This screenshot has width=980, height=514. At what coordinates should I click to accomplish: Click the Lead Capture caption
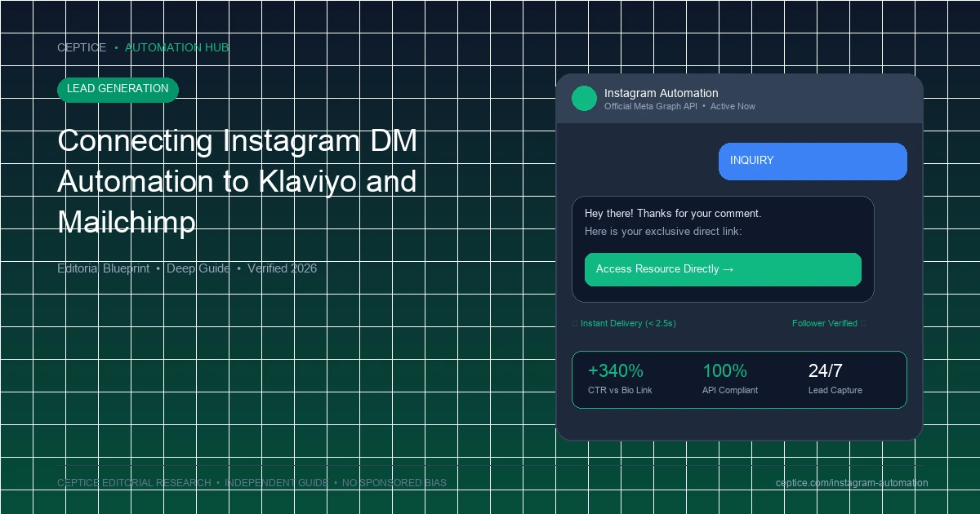pyautogui.click(x=835, y=391)
